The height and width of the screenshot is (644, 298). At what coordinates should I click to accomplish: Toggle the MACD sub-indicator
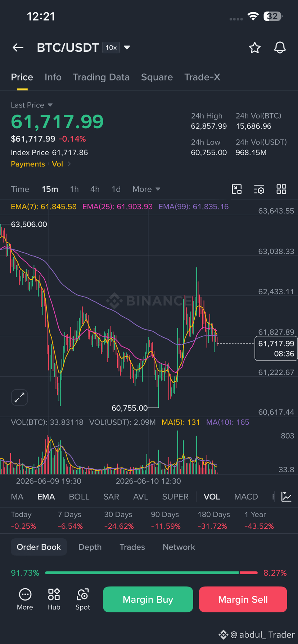click(246, 497)
